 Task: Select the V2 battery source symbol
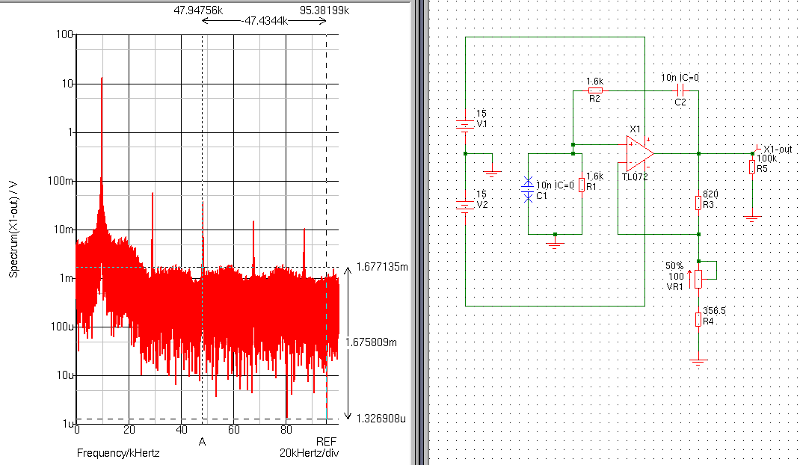[464, 206]
